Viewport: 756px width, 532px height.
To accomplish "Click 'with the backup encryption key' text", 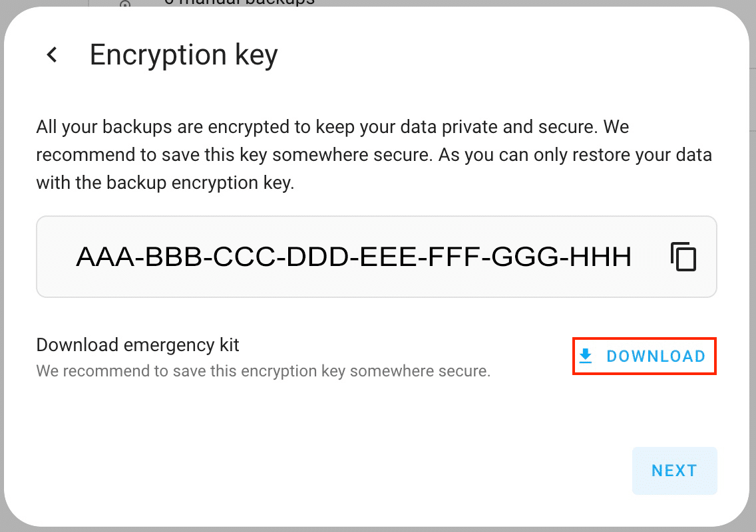I will point(165,183).
